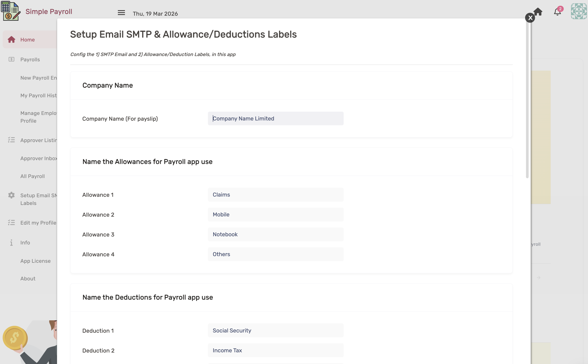Screen dimensions: 588x364
Task: Open Approver Listing sidebar item
Action: [x=39, y=140]
